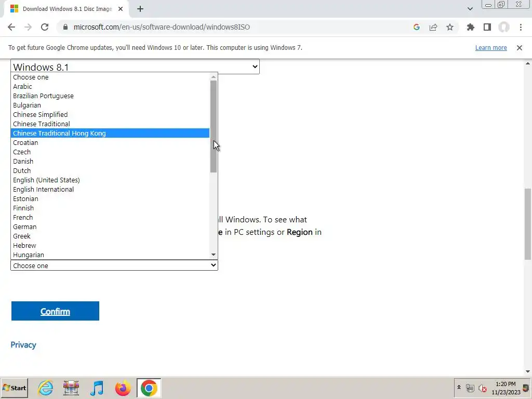Click the Confirm button
This screenshot has height=399, width=532.
[55, 311]
